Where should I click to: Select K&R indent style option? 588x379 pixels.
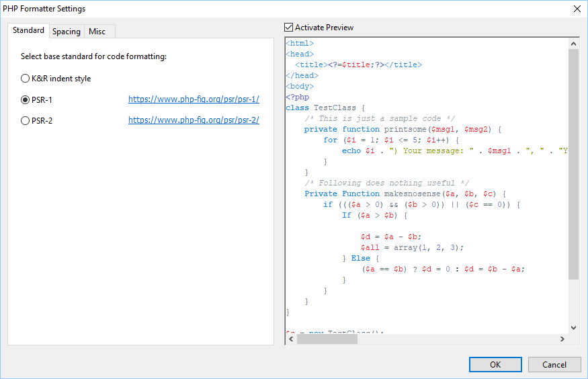(26, 79)
